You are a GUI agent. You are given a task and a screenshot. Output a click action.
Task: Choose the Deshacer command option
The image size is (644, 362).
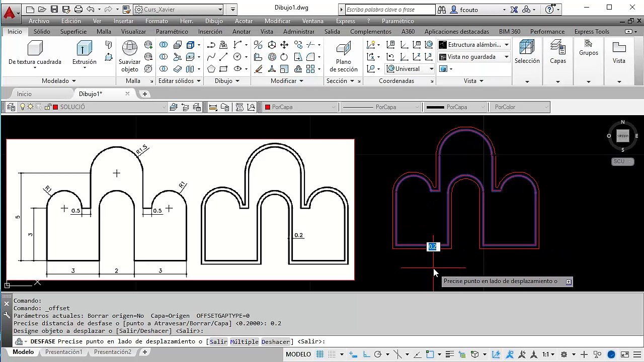point(277,342)
